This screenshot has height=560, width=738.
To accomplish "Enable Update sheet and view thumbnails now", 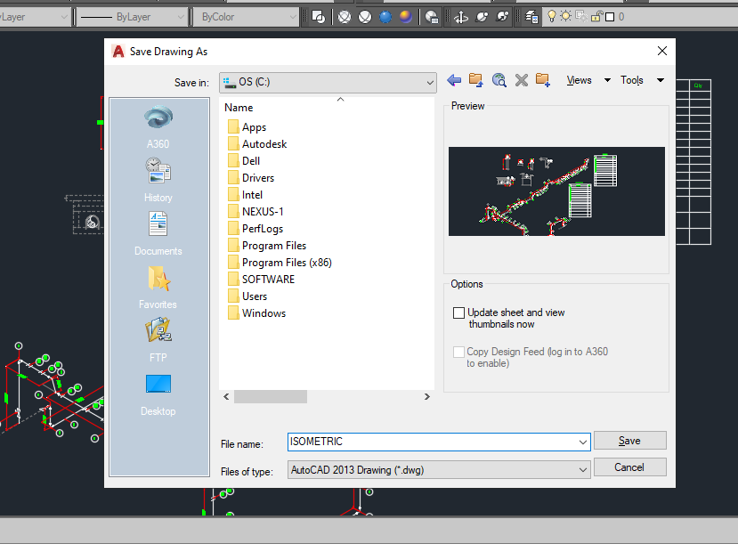I will point(459,312).
